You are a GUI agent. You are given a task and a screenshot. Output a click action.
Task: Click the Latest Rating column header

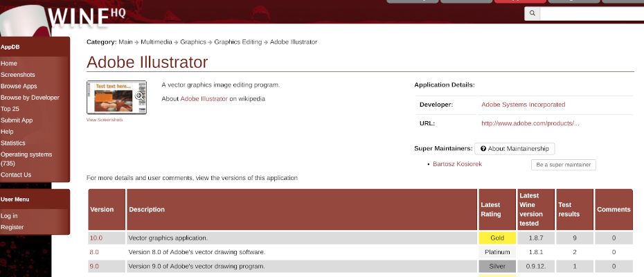pyautogui.click(x=497, y=210)
